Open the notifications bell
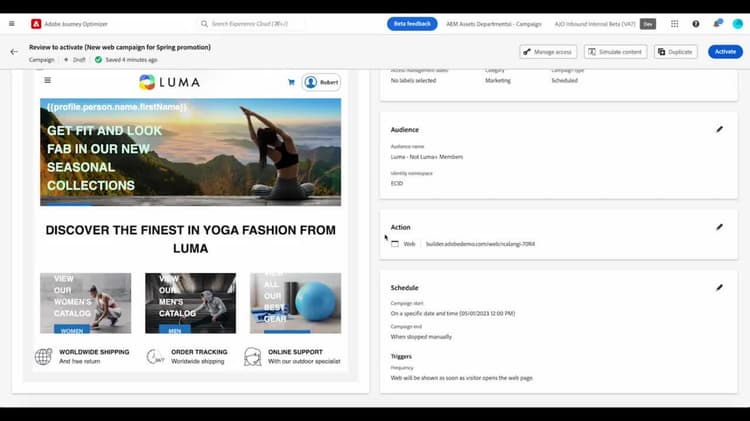Screen dimensions: 750x421 tap(717, 23)
